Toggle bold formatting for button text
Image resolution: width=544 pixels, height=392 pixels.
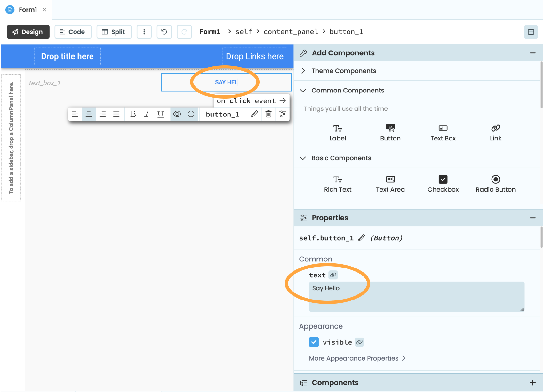133,114
